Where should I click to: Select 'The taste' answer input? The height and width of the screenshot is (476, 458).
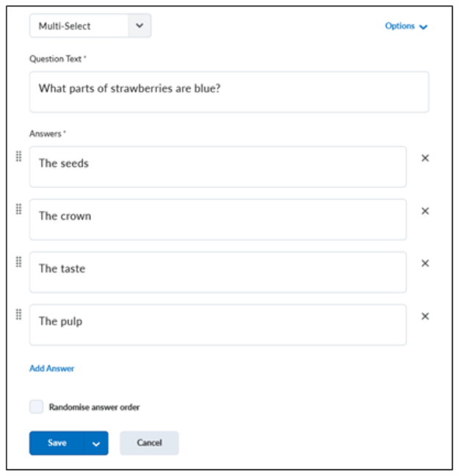(217, 272)
